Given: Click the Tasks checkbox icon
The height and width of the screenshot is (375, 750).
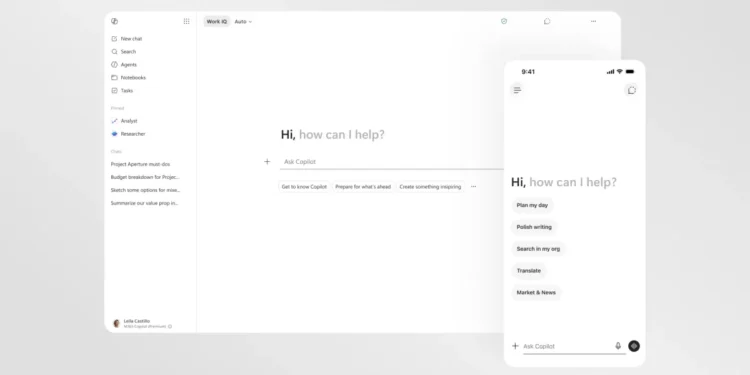Looking at the screenshot, I should [x=114, y=90].
